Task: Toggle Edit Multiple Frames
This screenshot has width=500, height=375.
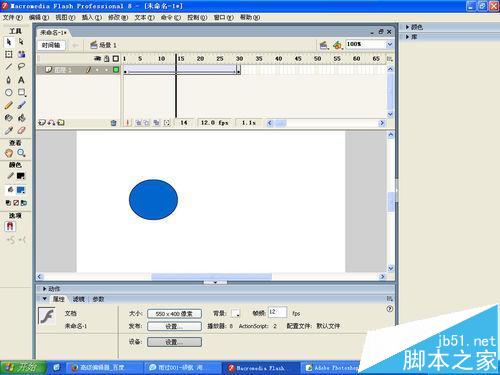Action: (156, 123)
